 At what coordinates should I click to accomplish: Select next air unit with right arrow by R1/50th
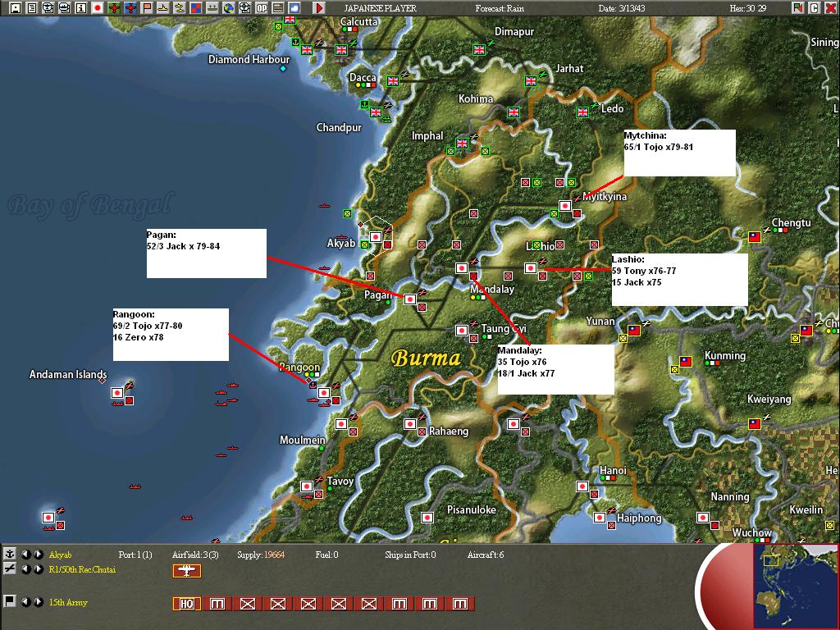tap(38, 569)
